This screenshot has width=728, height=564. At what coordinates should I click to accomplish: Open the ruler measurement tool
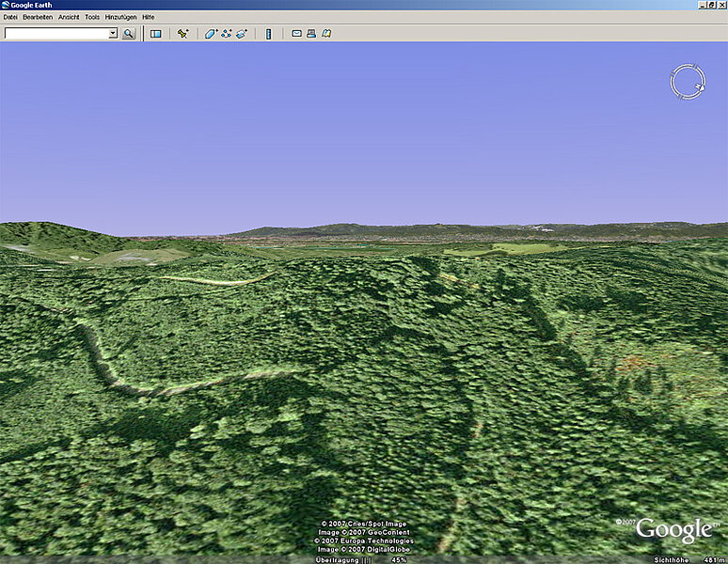click(268, 34)
